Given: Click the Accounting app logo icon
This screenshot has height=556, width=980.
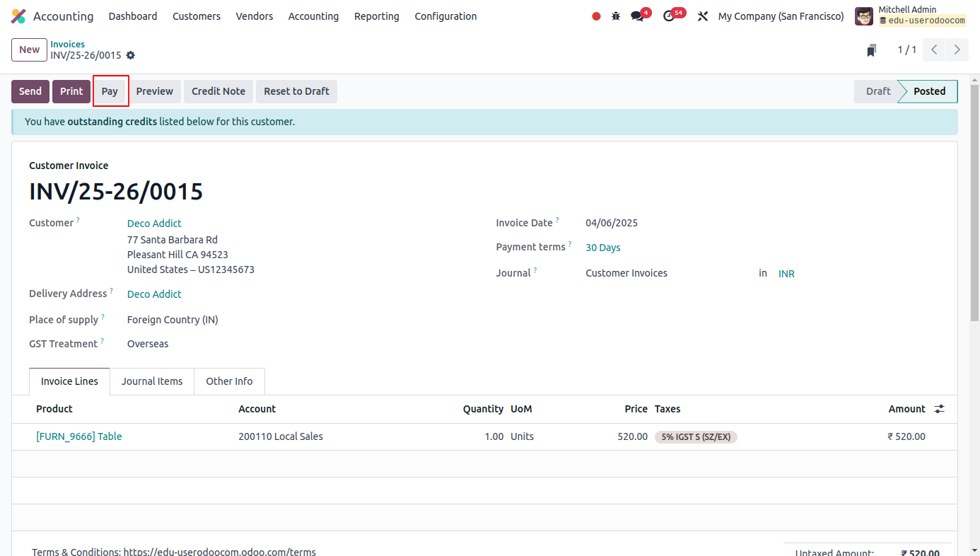Looking at the screenshot, I should [18, 16].
